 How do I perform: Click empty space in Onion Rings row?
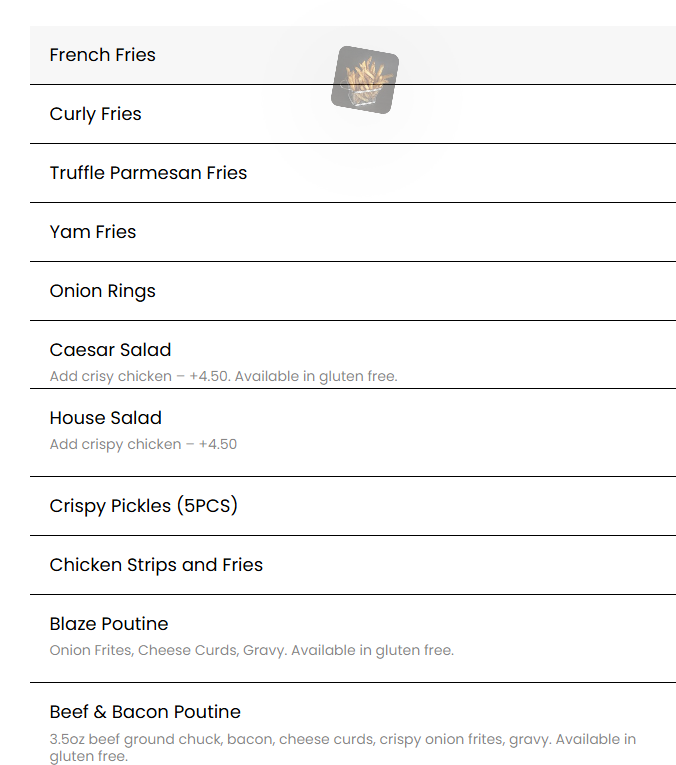(415, 291)
